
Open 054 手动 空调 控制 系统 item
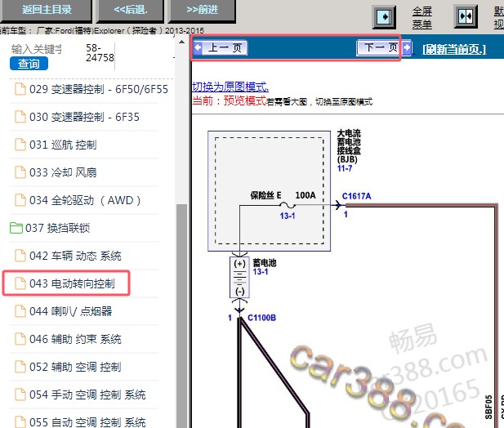(80, 395)
